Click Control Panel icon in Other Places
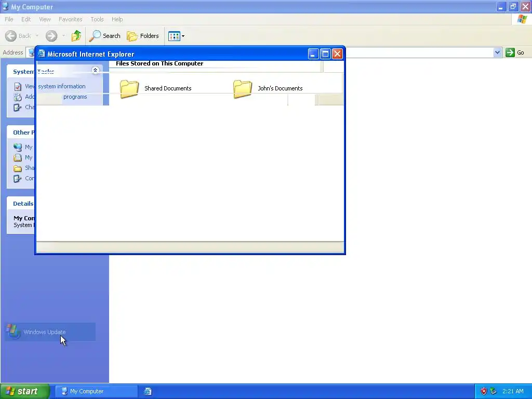The width and height of the screenshot is (532, 399). 18,179
